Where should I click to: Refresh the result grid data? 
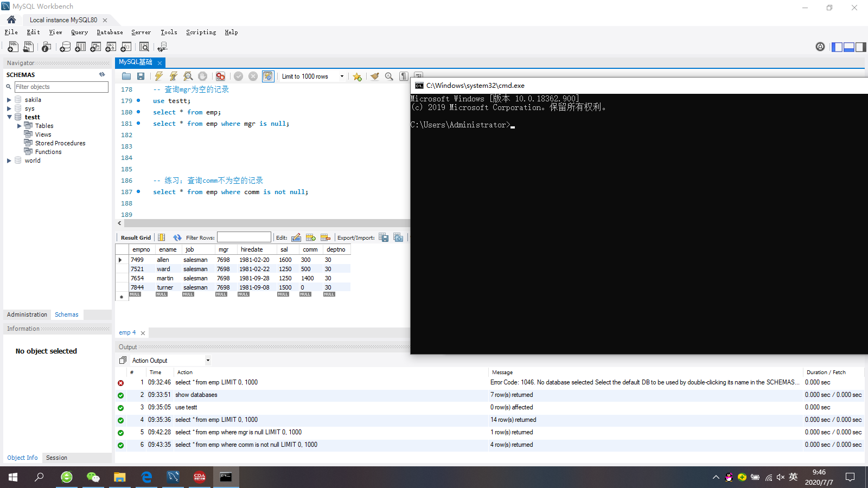coord(177,237)
